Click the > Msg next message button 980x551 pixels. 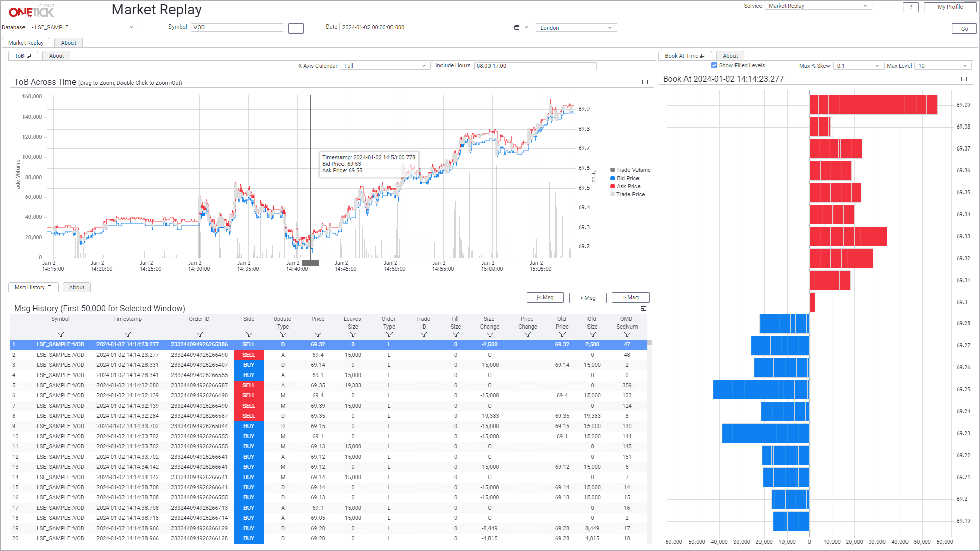pyautogui.click(x=630, y=298)
